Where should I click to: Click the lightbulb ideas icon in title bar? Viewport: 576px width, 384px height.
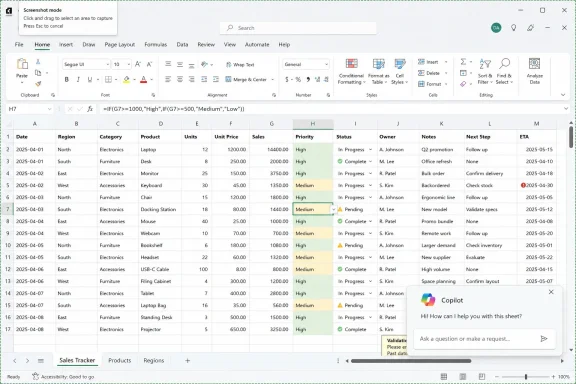[x=514, y=28]
